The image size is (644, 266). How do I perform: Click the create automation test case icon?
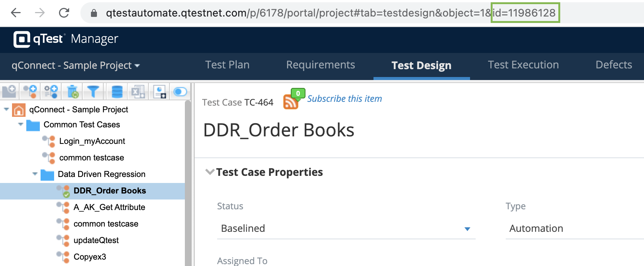point(51,91)
